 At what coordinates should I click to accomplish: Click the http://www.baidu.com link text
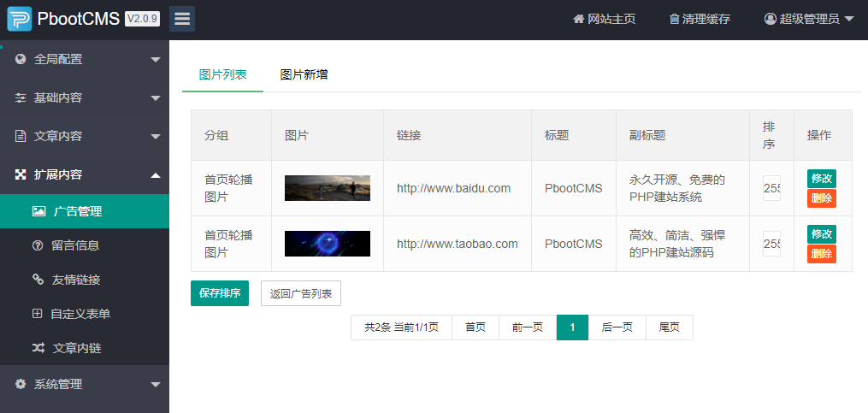pos(453,188)
